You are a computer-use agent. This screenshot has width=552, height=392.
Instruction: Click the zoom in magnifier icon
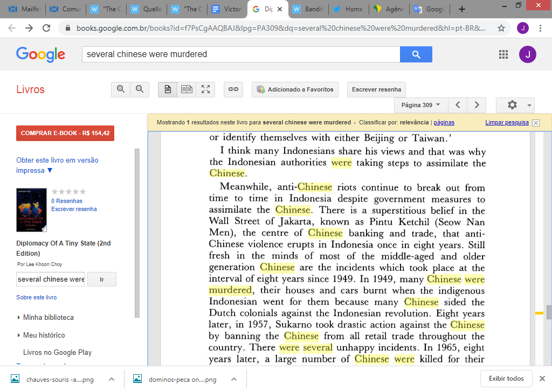coord(121,89)
